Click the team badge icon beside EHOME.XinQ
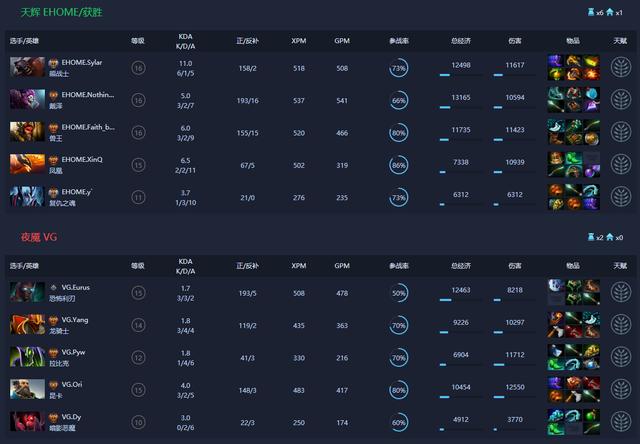The height and width of the screenshot is (444, 640). click(53, 160)
